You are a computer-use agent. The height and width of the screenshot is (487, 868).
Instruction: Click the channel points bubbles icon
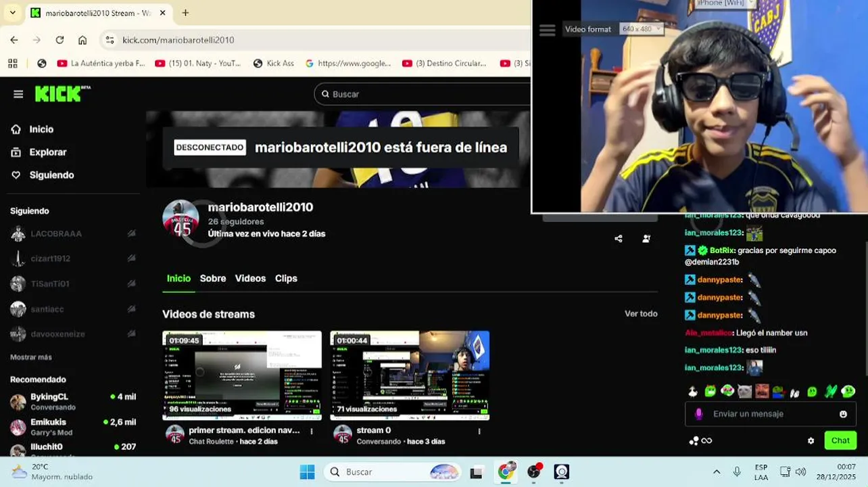point(694,441)
